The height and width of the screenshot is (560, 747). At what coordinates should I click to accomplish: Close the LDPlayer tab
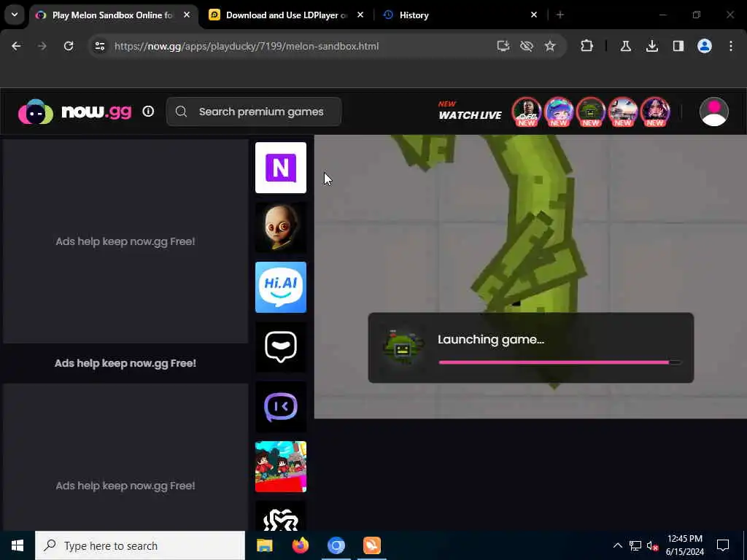[x=360, y=15]
